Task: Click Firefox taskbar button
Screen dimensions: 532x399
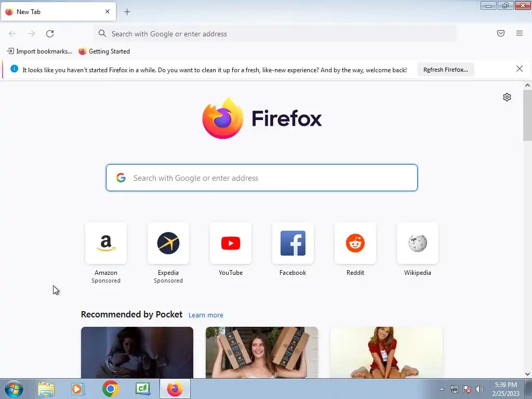Action: point(175,389)
